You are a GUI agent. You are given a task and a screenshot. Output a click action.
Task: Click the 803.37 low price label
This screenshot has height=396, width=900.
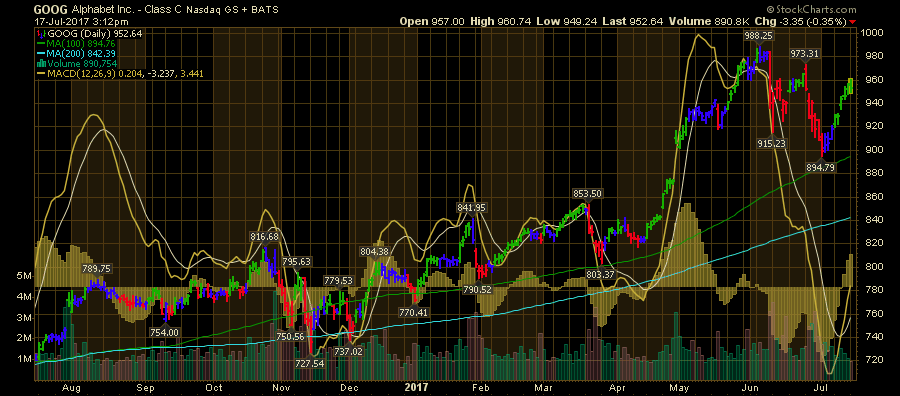click(x=600, y=275)
